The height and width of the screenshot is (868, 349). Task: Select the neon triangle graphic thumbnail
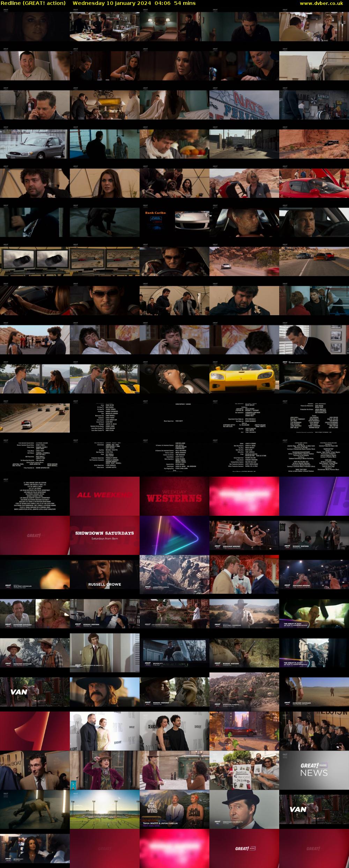click(x=174, y=535)
